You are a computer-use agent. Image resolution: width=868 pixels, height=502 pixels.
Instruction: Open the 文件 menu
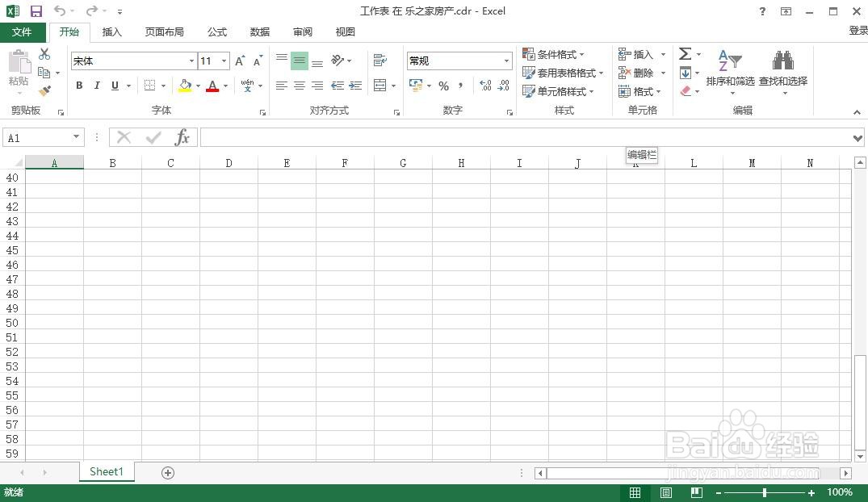(x=23, y=31)
